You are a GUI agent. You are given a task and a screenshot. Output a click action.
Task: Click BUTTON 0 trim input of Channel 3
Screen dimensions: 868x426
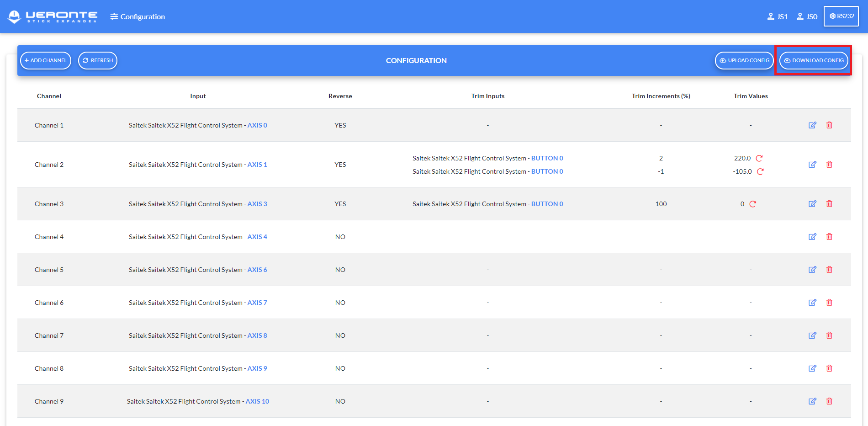[x=547, y=204]
